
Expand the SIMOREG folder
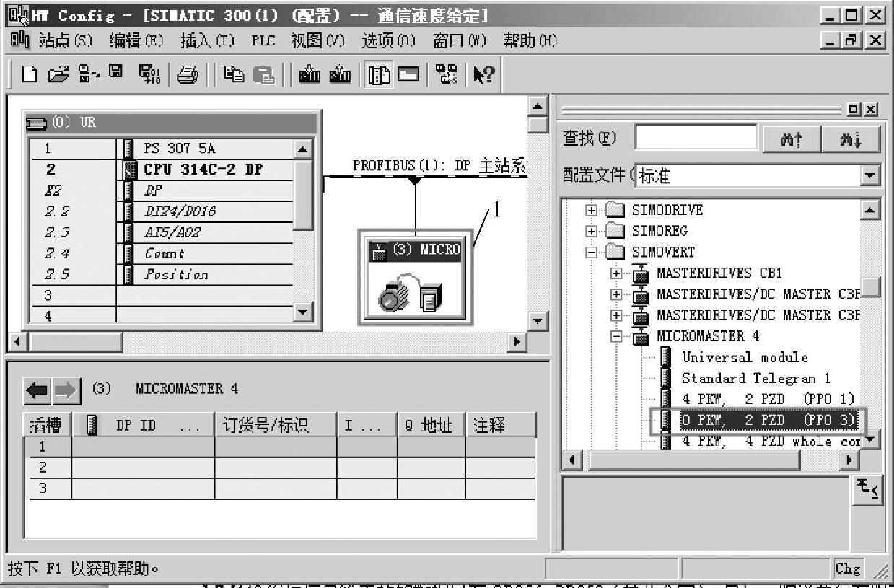tap(592, 232)
